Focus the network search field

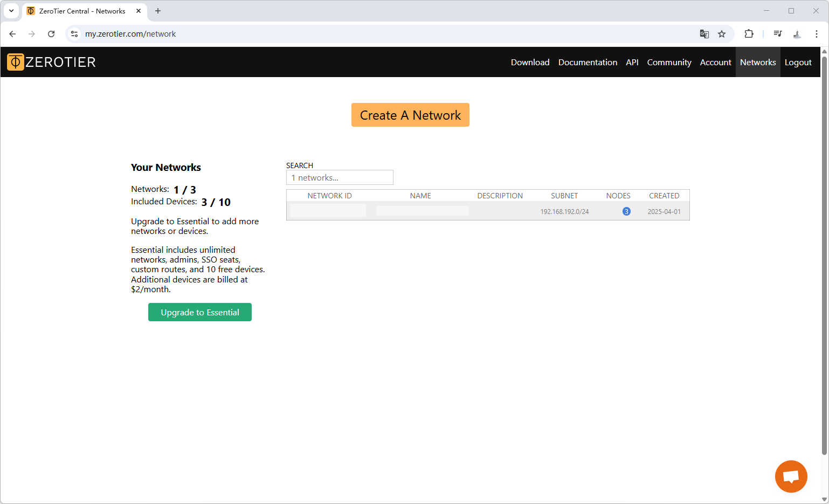(340, 177)
